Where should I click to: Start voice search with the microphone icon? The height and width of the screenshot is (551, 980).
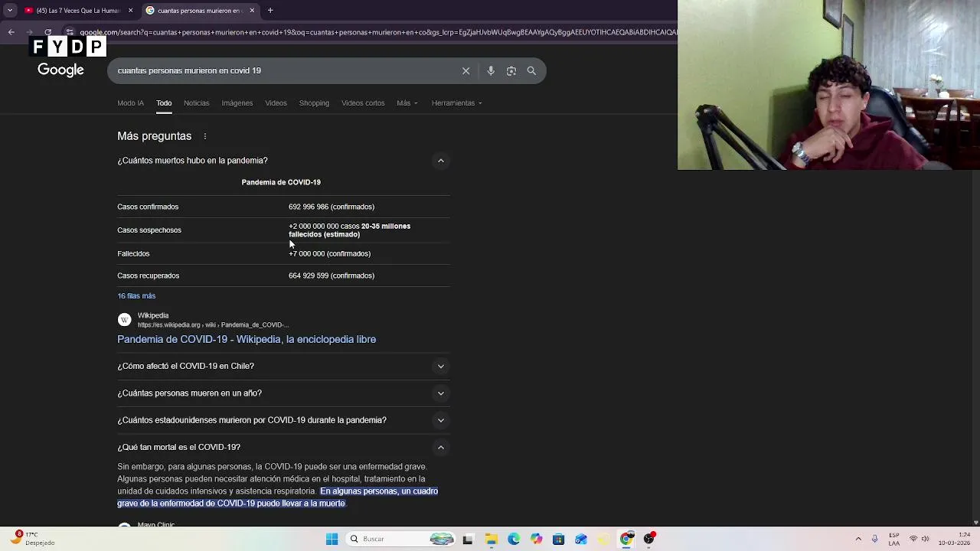(491, 70)
